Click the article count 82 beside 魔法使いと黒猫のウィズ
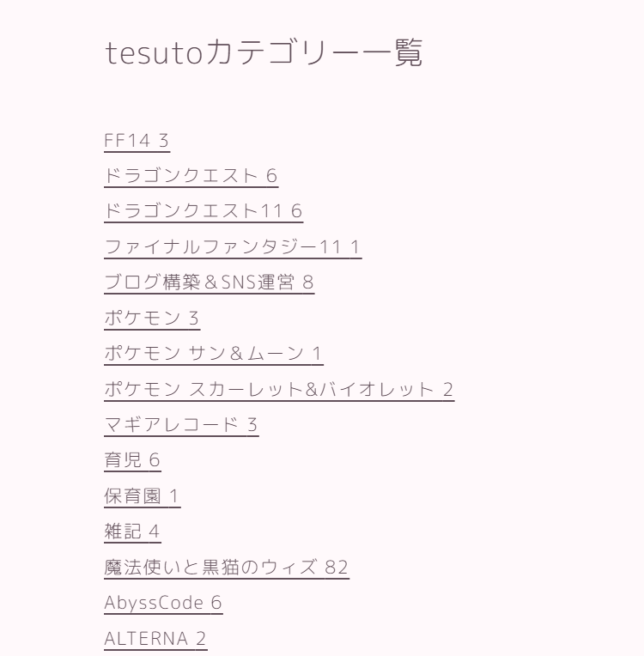The image size is (644, 656). 337,568
